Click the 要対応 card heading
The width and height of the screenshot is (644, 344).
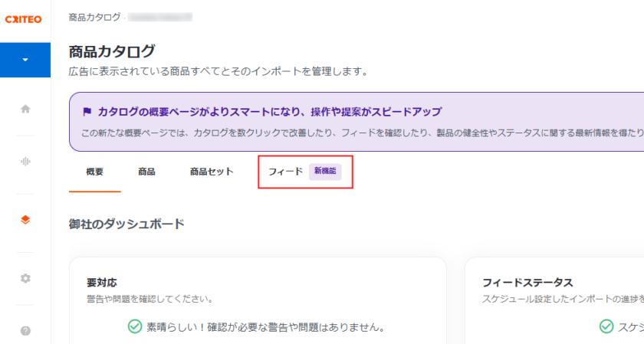click(102, 283)
